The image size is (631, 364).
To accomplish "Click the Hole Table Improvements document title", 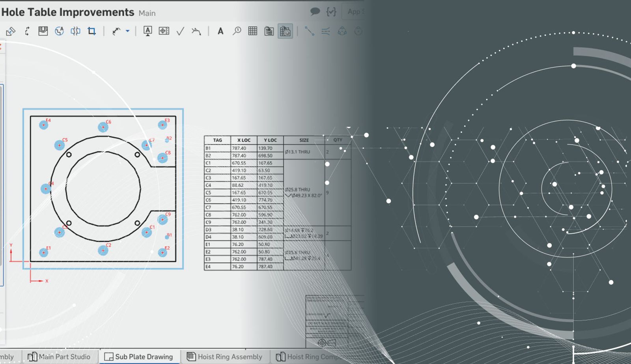I will [68, 12].
